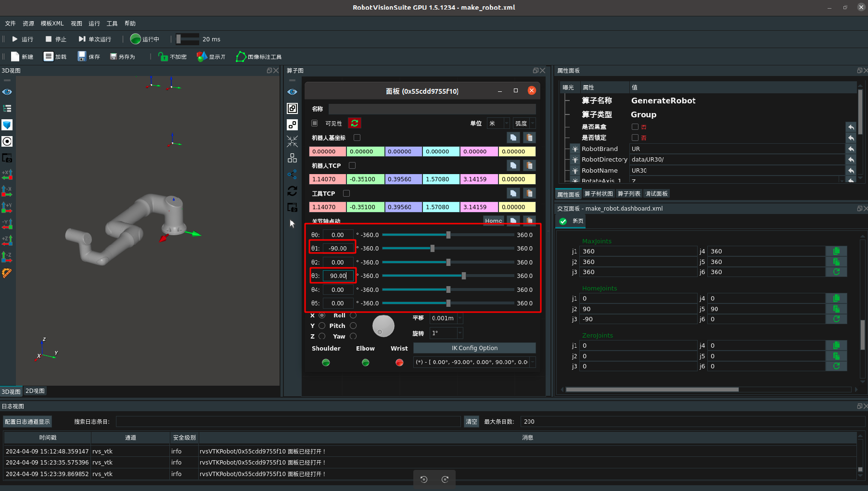Click the Load (加载) icon
Viewport: 868px width, 491px height.
(x=48, y=57)
